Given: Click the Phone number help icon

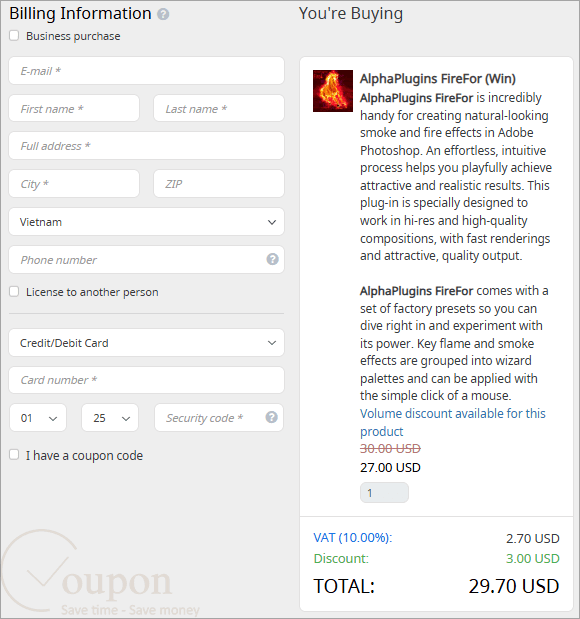Looking at the screenshot, I should [x=272, y=259].
